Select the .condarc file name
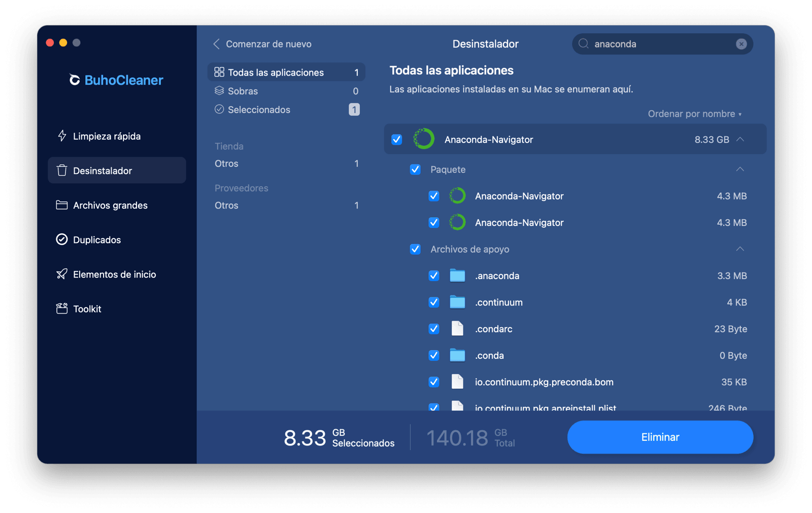 click(x=493, y=329)
